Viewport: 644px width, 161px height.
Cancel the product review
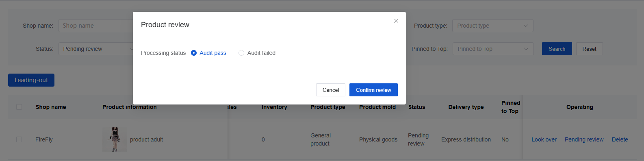[331, 90]
